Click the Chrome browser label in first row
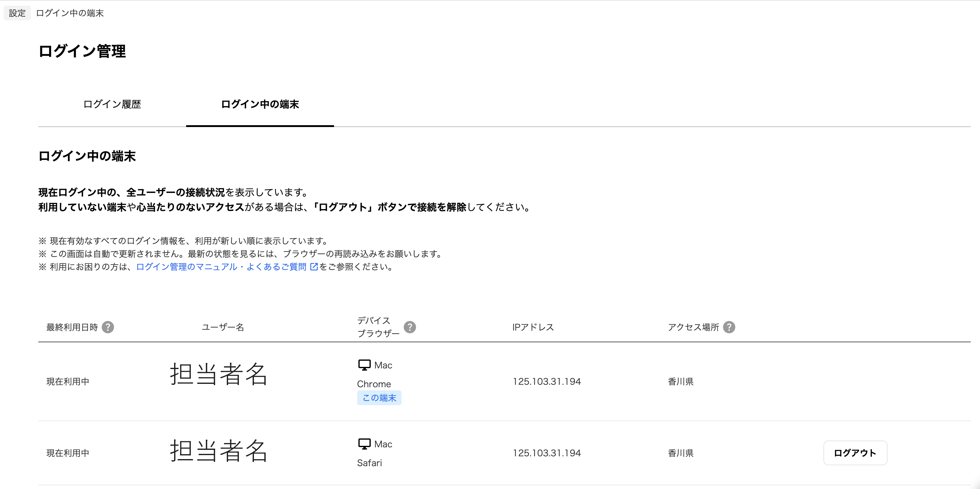 point(374,384)
